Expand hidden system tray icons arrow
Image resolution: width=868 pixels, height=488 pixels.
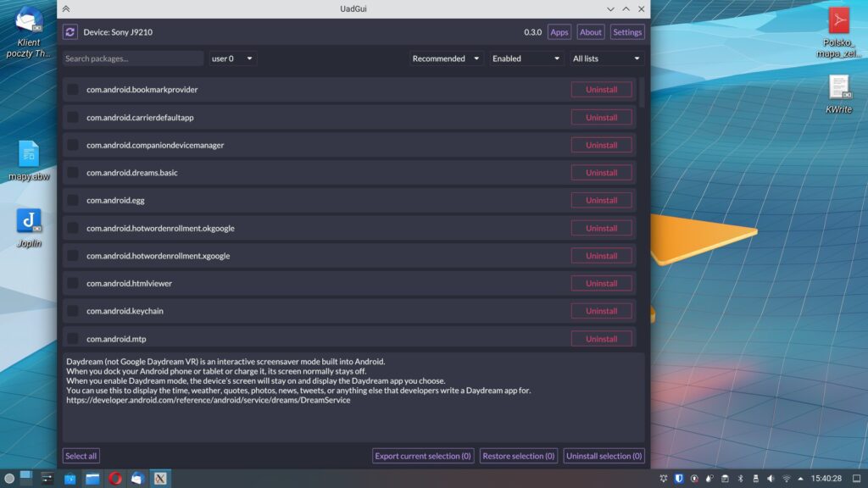800,479
